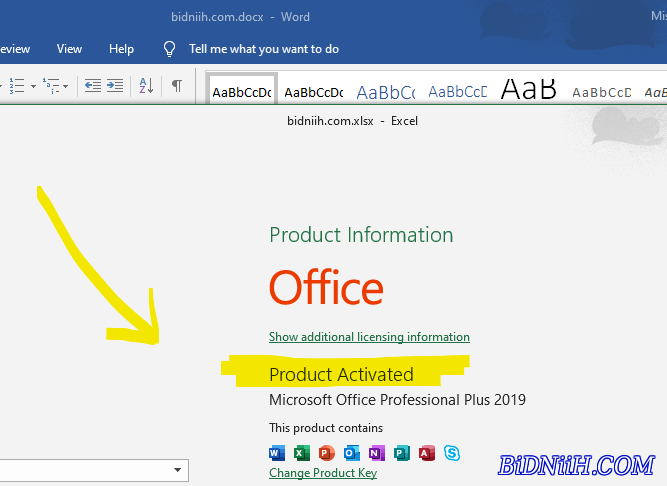Open the Help tab in Word
The height and width of the screenshot is (486, 667).
pos(121,49)
